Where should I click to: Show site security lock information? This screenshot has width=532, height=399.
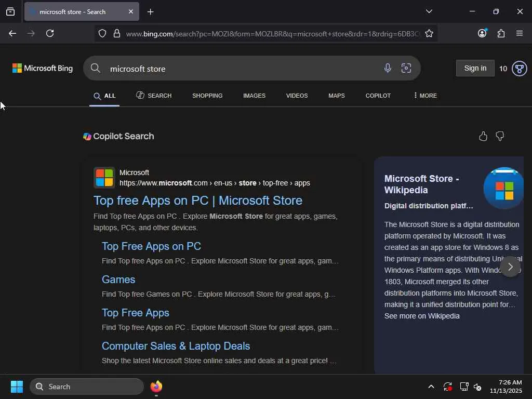coord(117,33)
